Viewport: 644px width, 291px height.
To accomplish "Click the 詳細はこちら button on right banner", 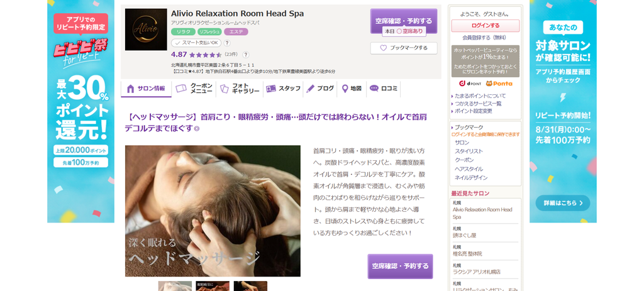I will 563,203.
